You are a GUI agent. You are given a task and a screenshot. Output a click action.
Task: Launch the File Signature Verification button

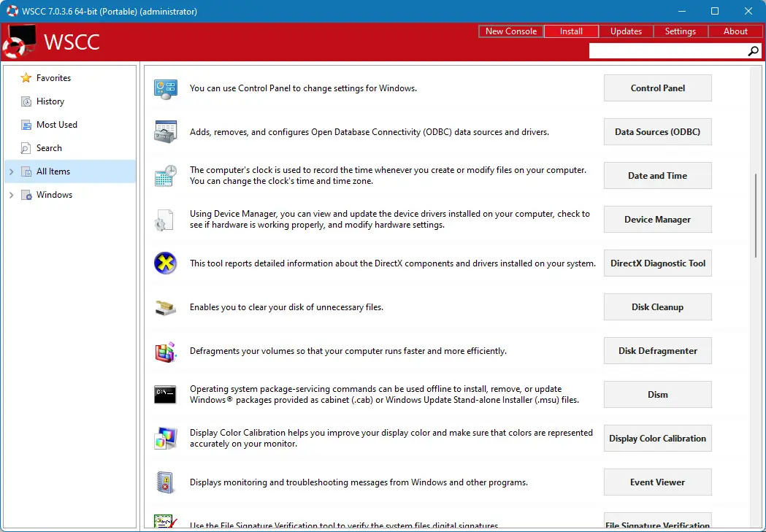tap(657, 521)
